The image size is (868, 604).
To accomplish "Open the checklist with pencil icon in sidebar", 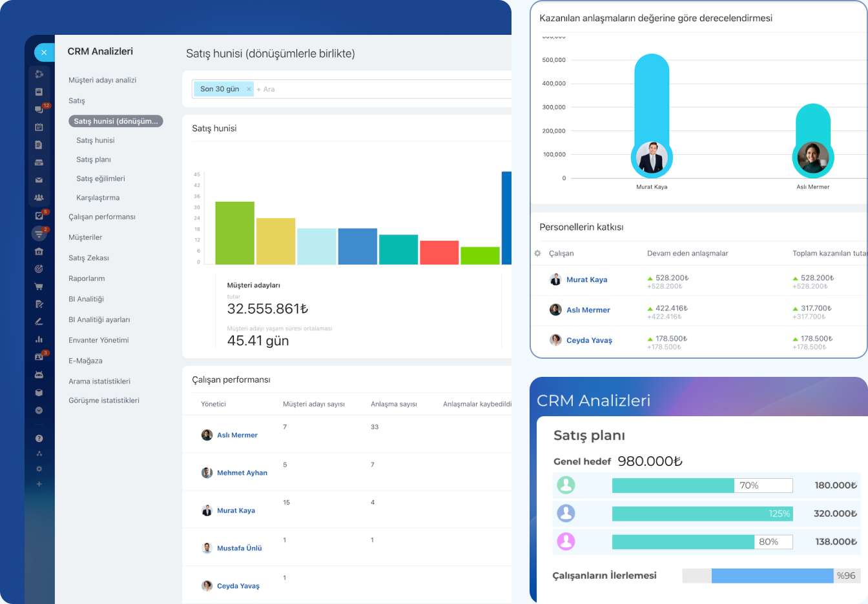I will tap(39, 304).
